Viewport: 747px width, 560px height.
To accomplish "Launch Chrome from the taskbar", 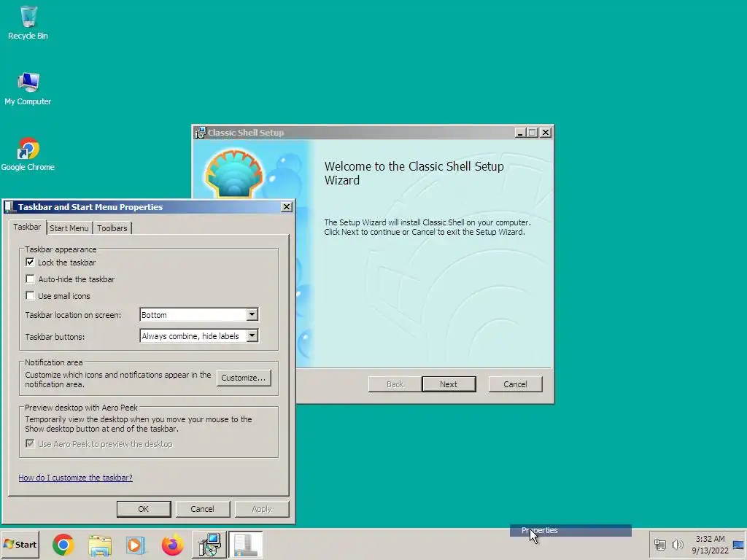I will point(63,544).
